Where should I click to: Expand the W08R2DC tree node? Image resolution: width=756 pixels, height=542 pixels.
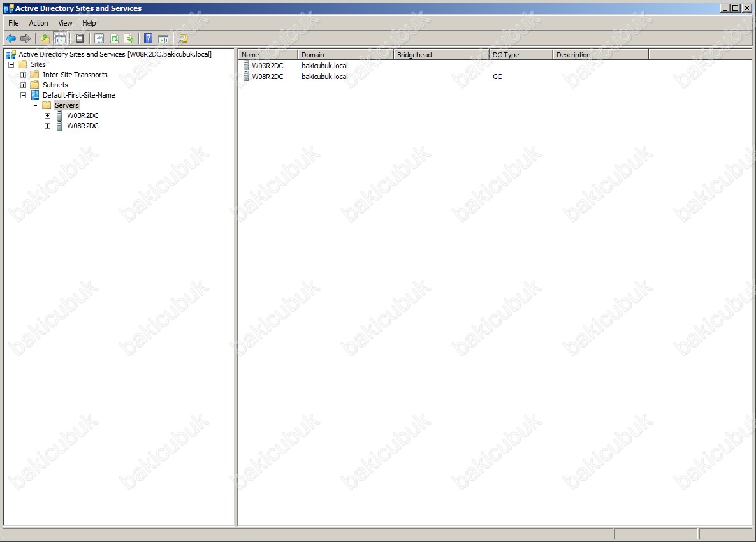point(47,126)
